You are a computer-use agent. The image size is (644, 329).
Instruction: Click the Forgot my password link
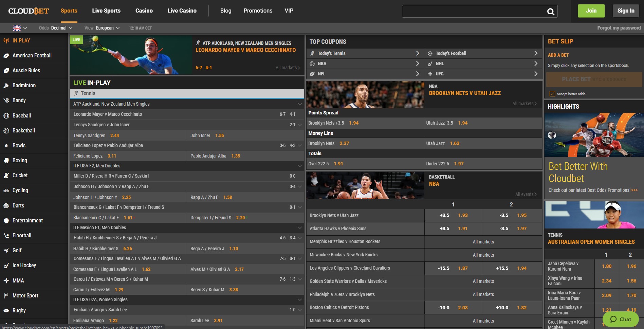click(619, 28)
